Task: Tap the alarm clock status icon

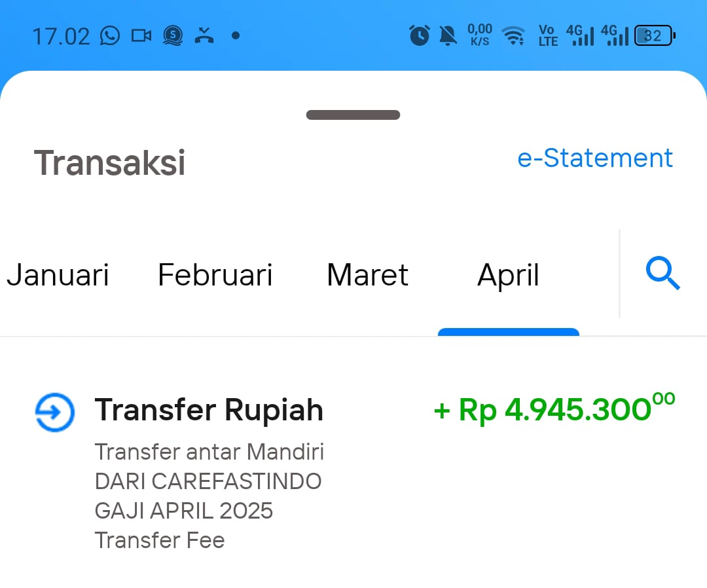Action: tap(420, 35)
